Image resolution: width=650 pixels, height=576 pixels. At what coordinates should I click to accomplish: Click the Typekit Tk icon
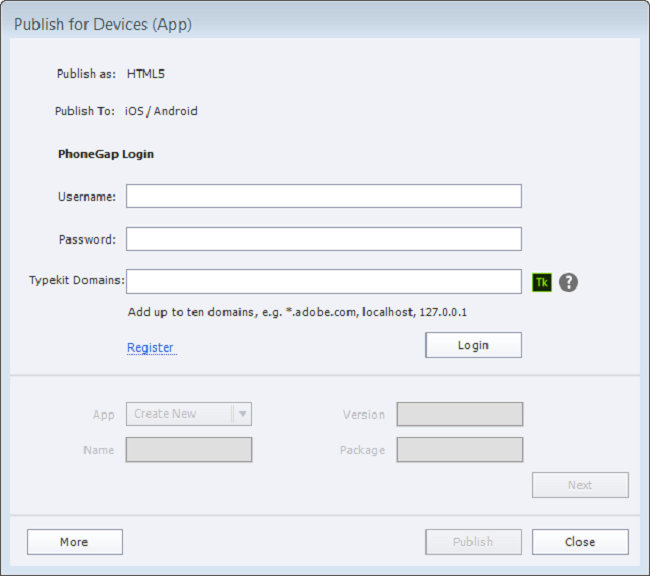pos(541,282)
